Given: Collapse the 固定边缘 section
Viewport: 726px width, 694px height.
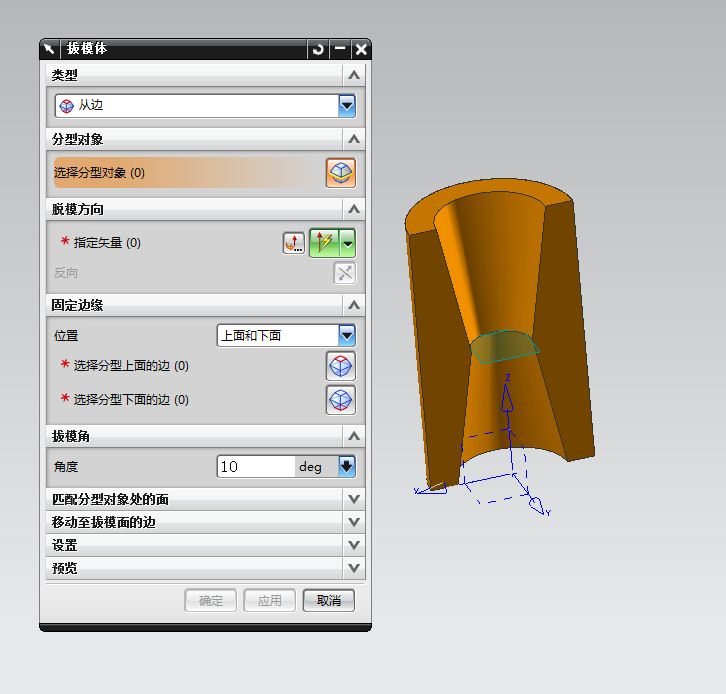Looking at the screenshot, I should (354, 305).
